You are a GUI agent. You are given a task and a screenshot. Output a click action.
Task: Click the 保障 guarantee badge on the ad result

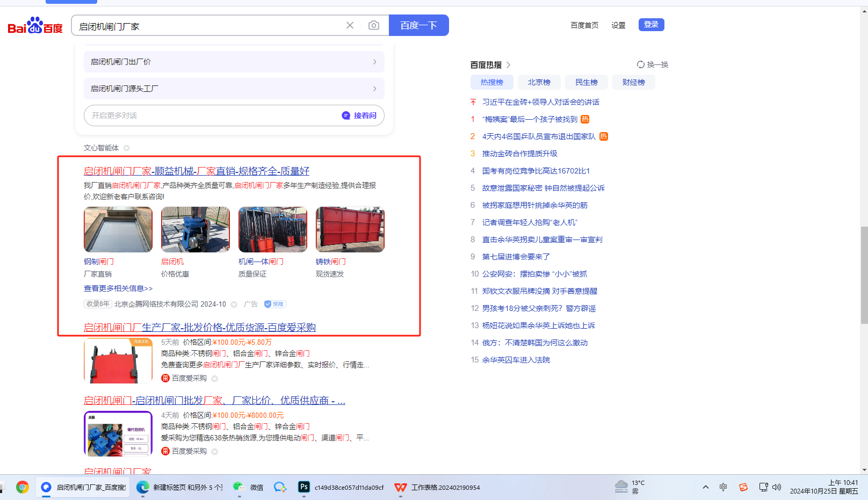275,304
